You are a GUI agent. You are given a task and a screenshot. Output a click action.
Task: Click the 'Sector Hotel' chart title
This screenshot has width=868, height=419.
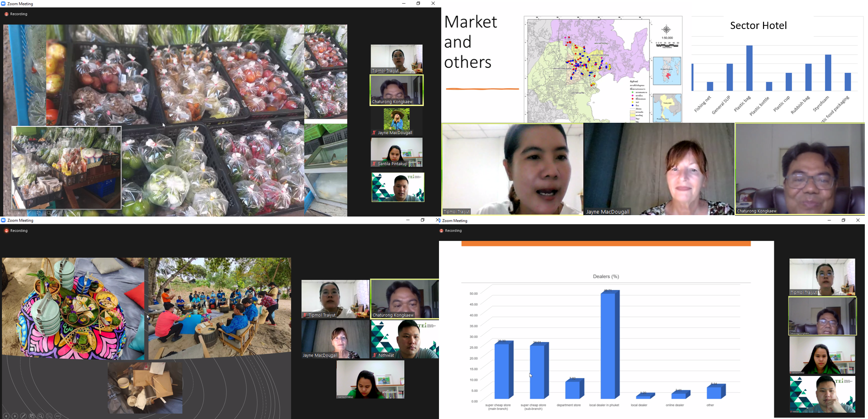tap(758, 25)
